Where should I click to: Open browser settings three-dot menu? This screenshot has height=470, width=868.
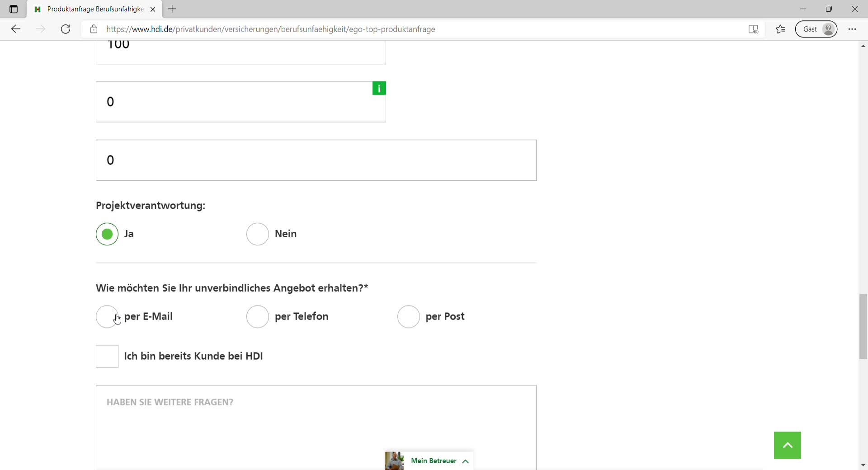[852, 29]
